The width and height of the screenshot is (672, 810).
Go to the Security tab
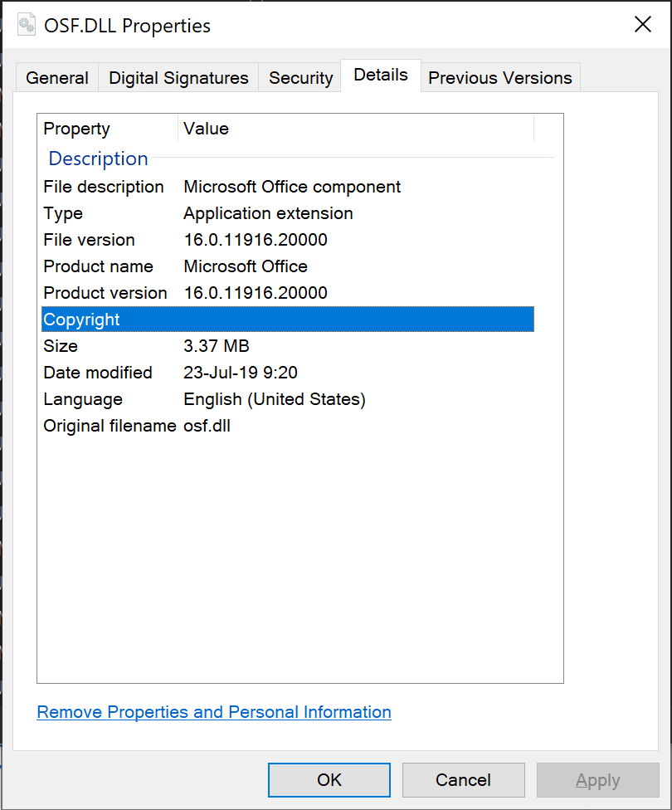tap(300, 77)
